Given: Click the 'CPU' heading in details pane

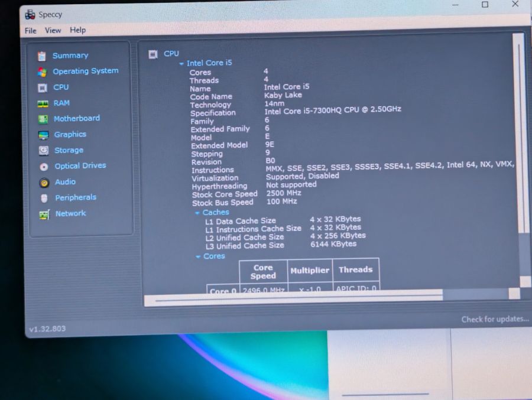Looking at the screenshot, I should [x=171, y=54].
